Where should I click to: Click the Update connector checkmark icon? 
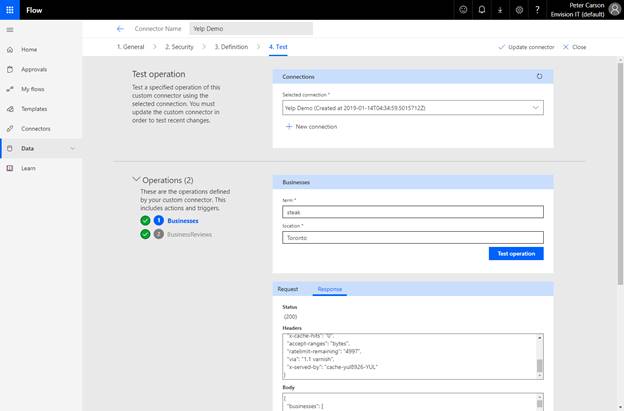[x=501, y=47]
